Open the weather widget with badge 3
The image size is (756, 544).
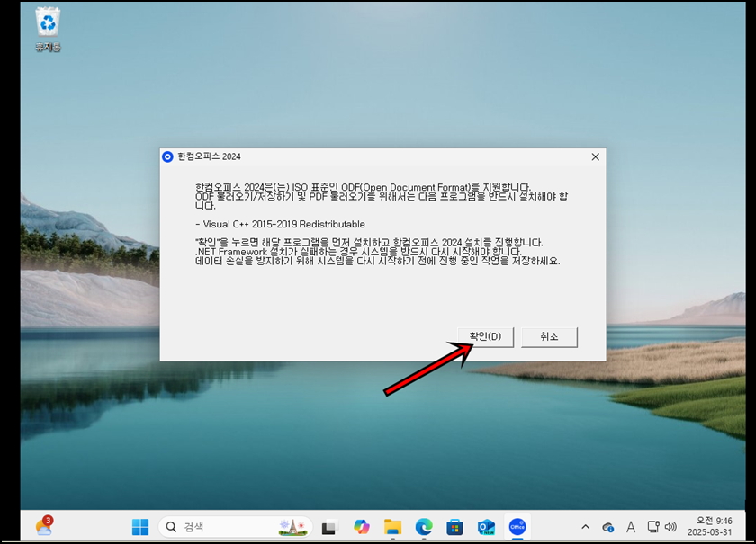point(44,526)
